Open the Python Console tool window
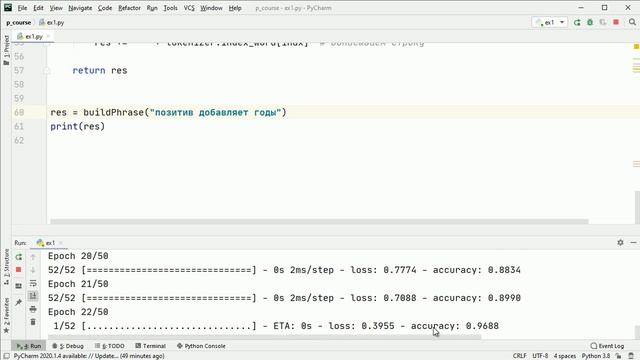Image resolution: width=640 pixels, height=360 pixels. click(x=201, y=346)
